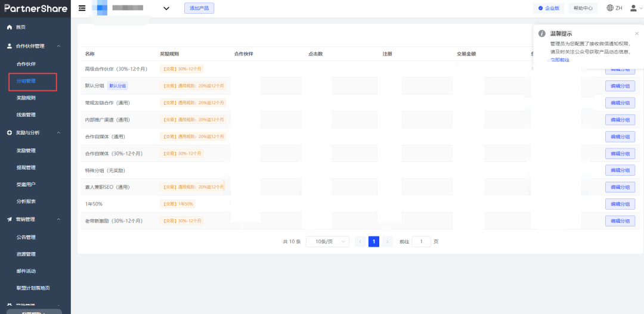Open 公告管理 sidebar item

point(26,237)
